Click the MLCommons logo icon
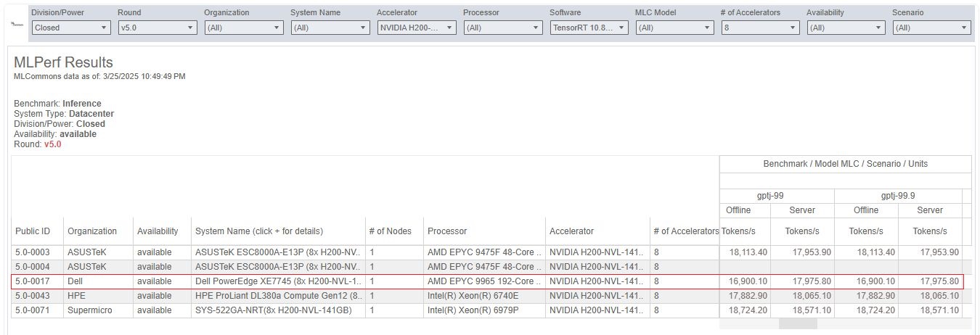 pos(17,23)
